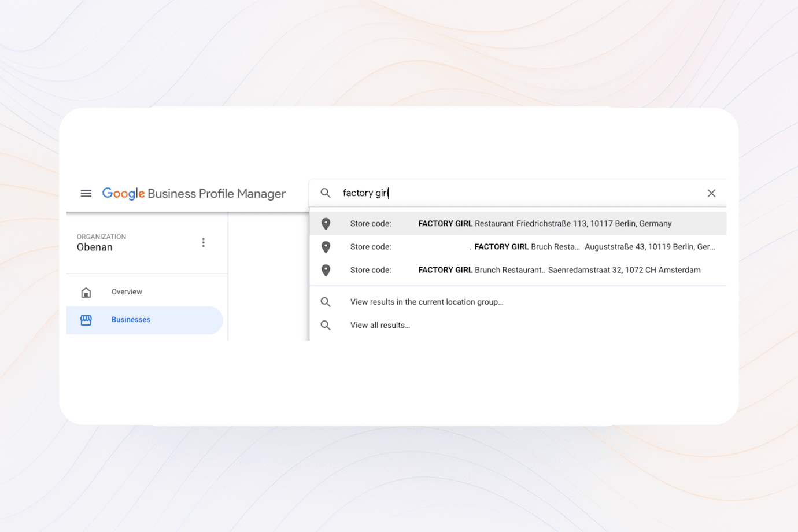Screen dimensions: 798x532
Task: Click the location pin for Friedrichstraße result
Action: (326, 224)
